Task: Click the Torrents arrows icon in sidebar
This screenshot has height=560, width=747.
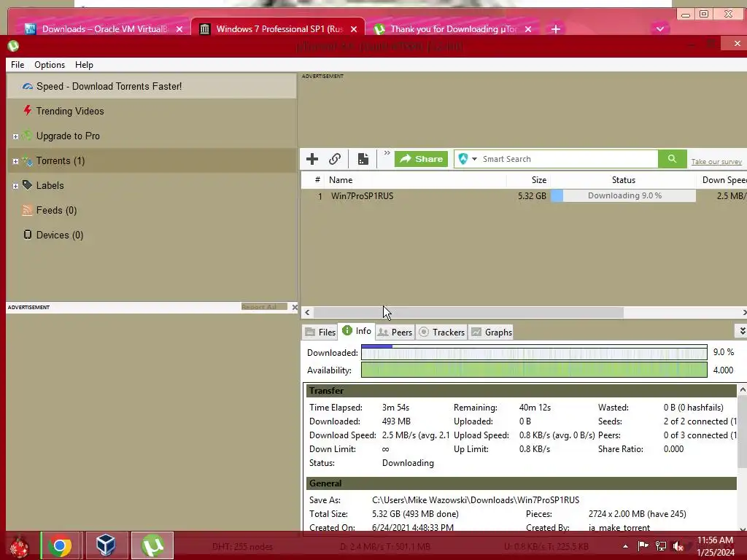Action: 28,161
